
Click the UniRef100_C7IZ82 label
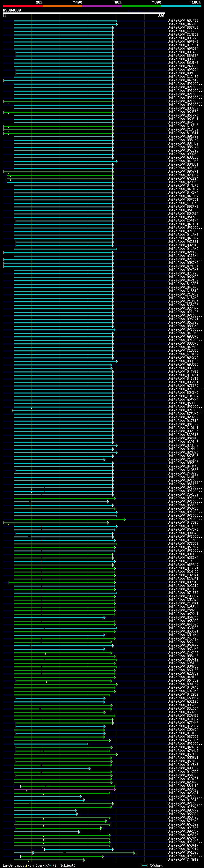(x=183, y=31)
